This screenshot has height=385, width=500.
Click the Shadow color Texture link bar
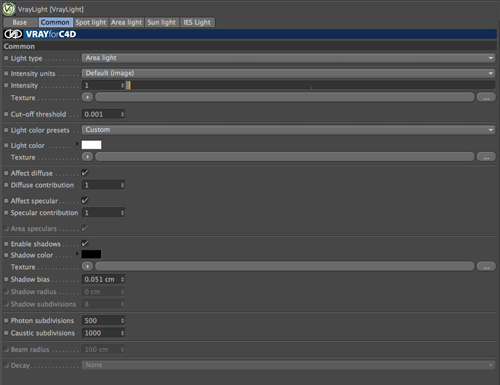click(285, 266)
